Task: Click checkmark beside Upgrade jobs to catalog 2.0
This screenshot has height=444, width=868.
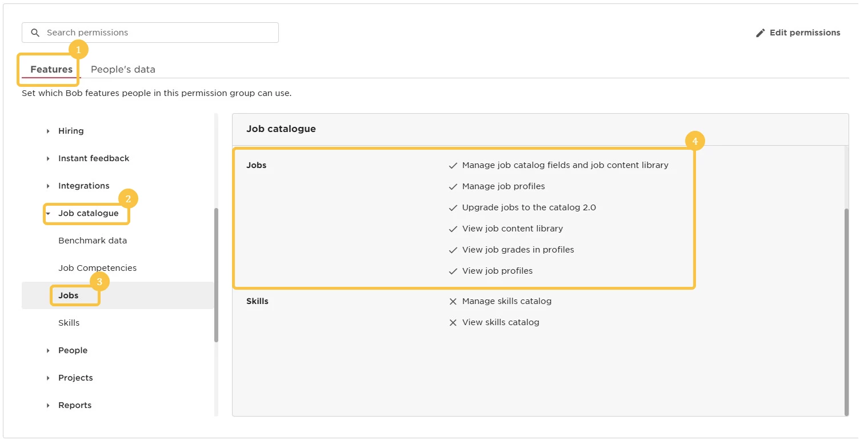Action: (x=453, y=207)
